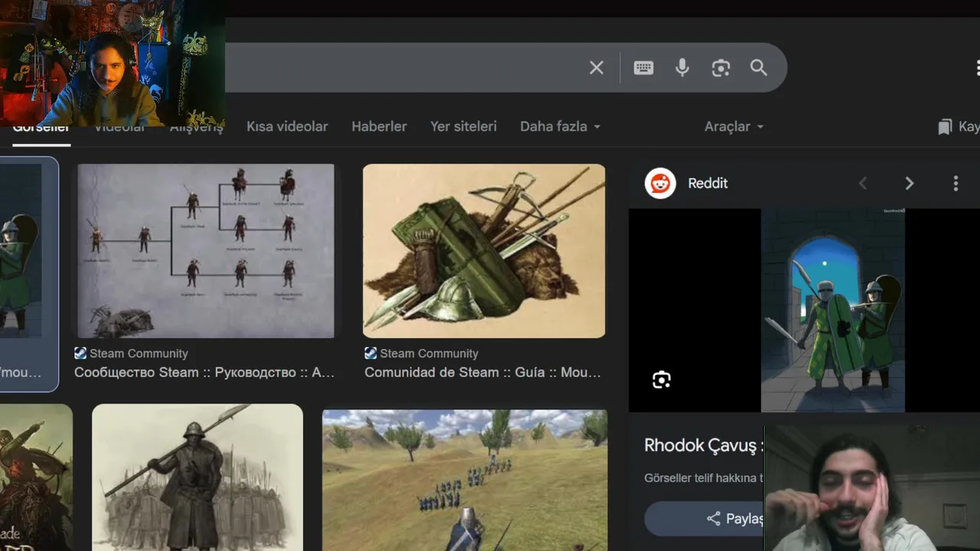Expand the Daha fazla dropdown
This screenshot has height=551, width=980.
[x=560, y=127]
